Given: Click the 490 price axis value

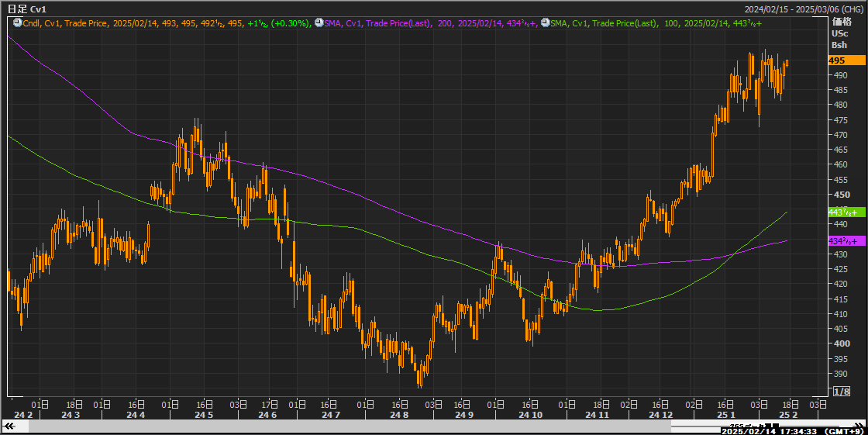Looking at the screenshot, I should [x=840, y=75].
